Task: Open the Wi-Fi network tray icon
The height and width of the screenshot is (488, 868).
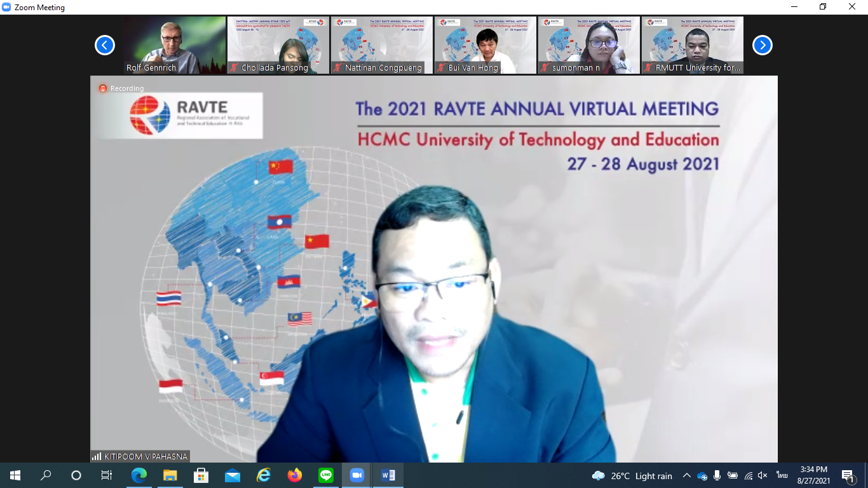Action: coord(749,475)
